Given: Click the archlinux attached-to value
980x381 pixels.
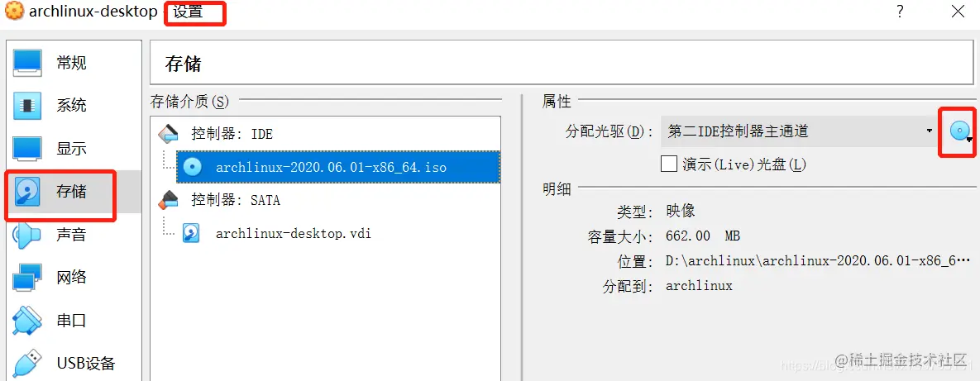Looking at the screenshot, I should coord(699,286).
